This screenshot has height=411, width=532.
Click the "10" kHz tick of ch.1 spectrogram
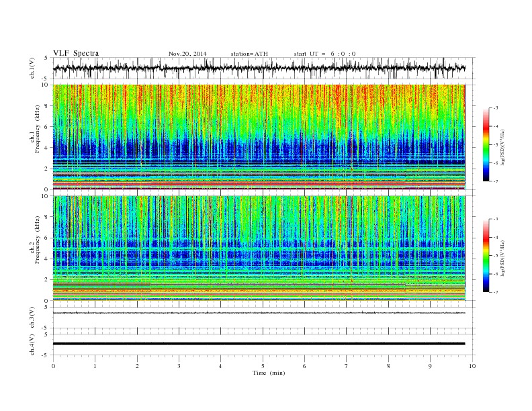point(46,85)
